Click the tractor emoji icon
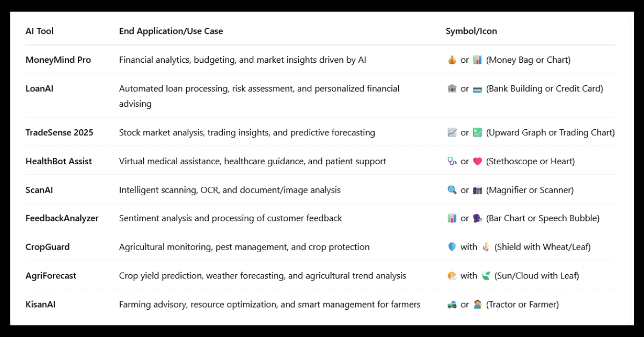Image resolution: width=644 pixels, height=337 pixels. point(452,304)
